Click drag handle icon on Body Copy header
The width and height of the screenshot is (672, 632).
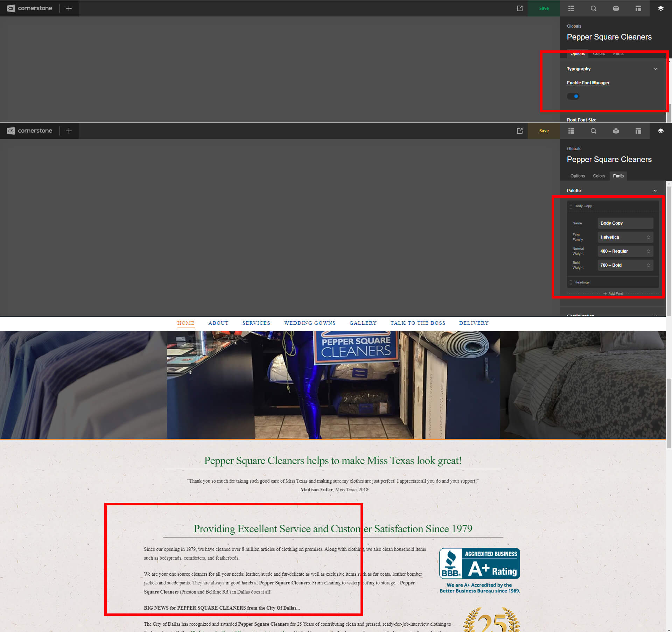(x=571, y=206)
